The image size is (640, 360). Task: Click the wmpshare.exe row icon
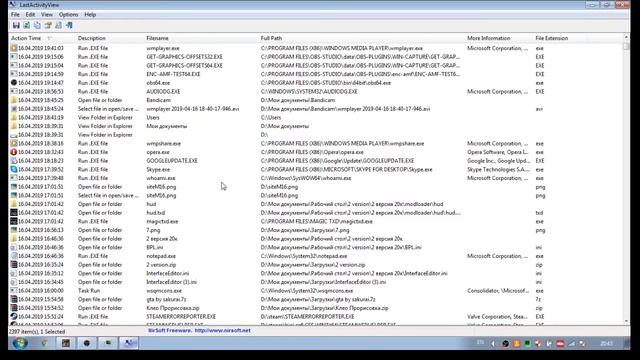click(13, 143)
